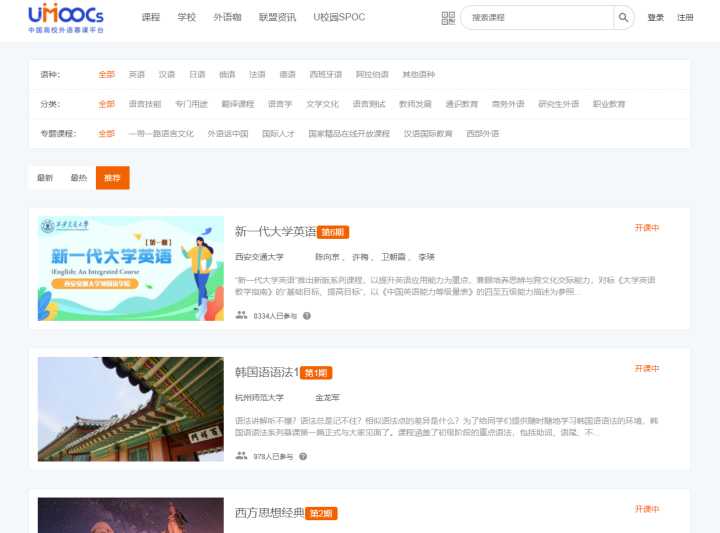Open the 新一代大学英语 course thumbnail
This screenshot has height=533, width=720.
(131, 269)
